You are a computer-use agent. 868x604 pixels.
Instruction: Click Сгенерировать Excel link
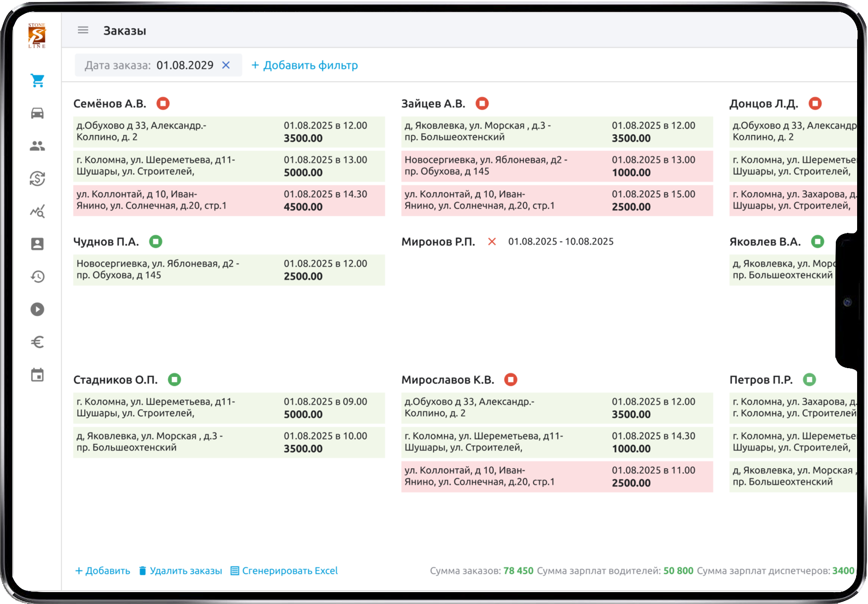click(284, 571)
